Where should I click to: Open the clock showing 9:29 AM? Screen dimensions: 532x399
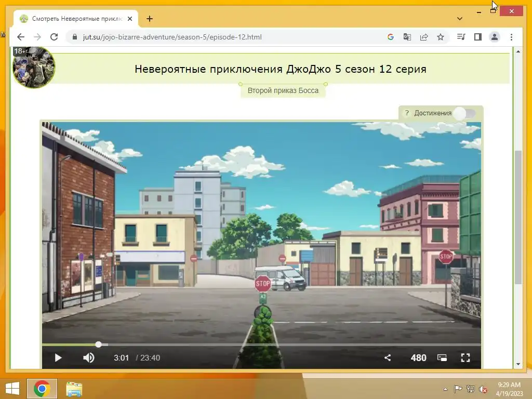point(509,389)
